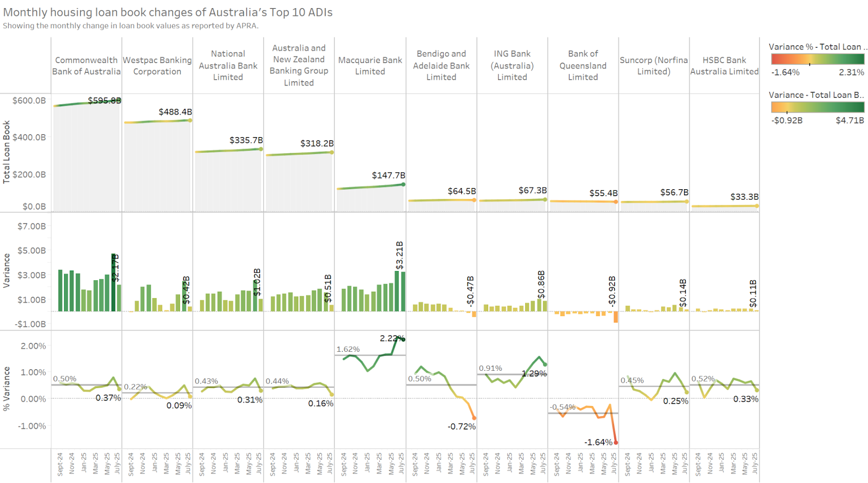Click the ING Bank (Australia) Limited header
The width and height of the screenshot is (868, 483).
(x=512, y=66)
